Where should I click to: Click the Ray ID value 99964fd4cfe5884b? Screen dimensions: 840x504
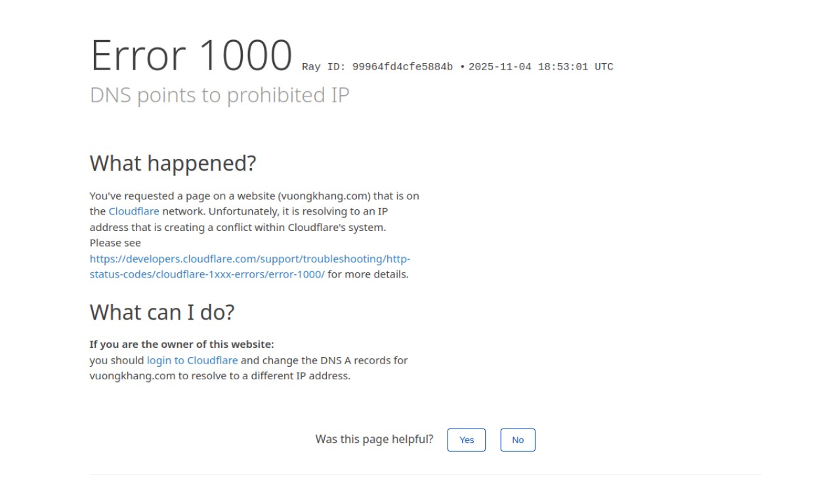[402, 67]
